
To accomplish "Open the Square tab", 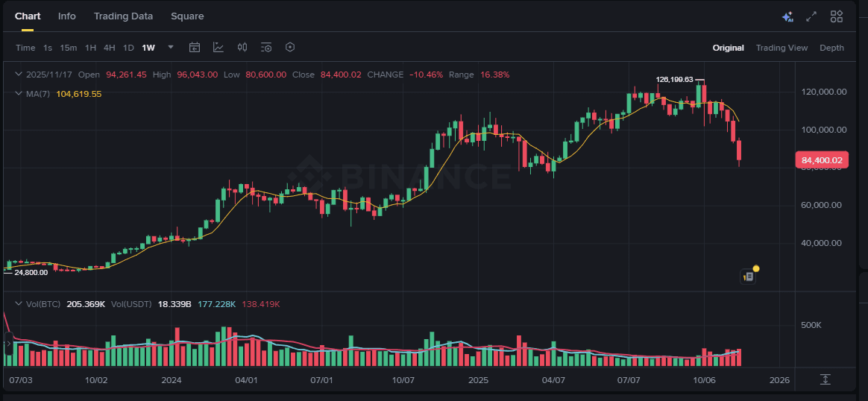I will tap(187, 16).
